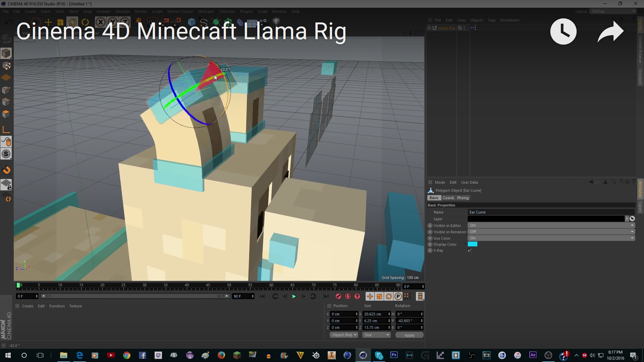Expand the Llama Rig object tree
Screen dimensions: 644x362
coord(429,28)
